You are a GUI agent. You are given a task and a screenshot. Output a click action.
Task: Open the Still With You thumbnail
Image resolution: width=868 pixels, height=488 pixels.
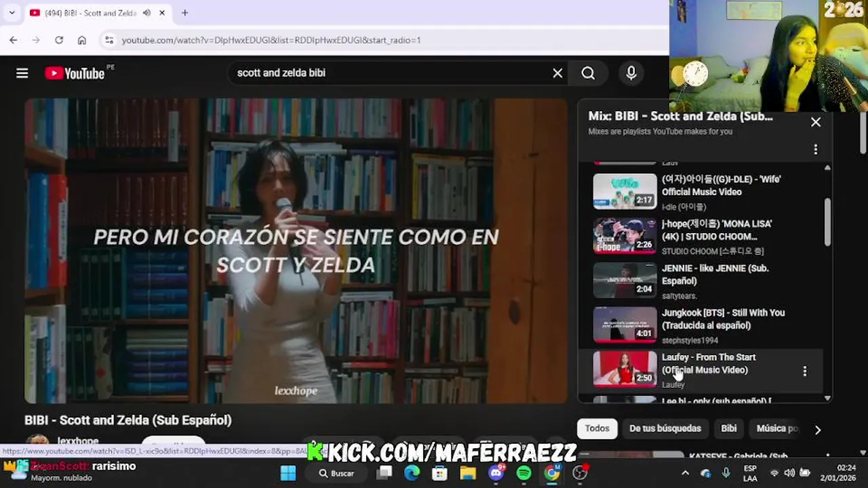pos(625,325)
